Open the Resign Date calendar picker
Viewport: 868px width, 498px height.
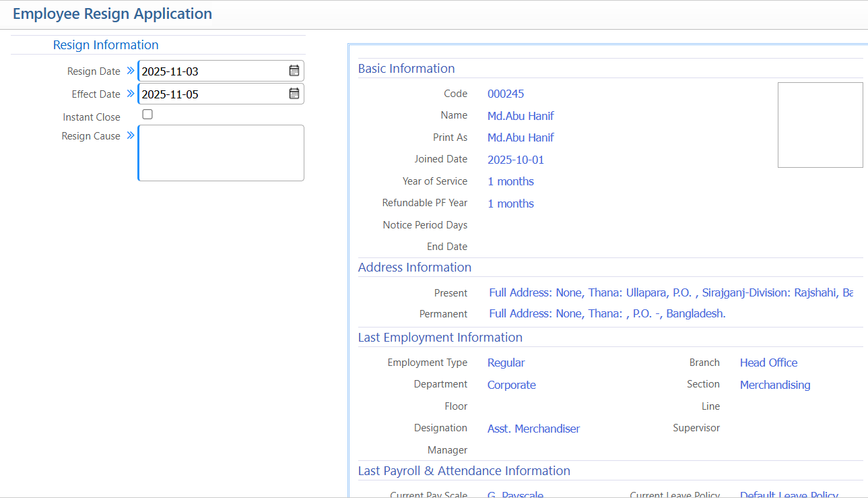[294, 71]
